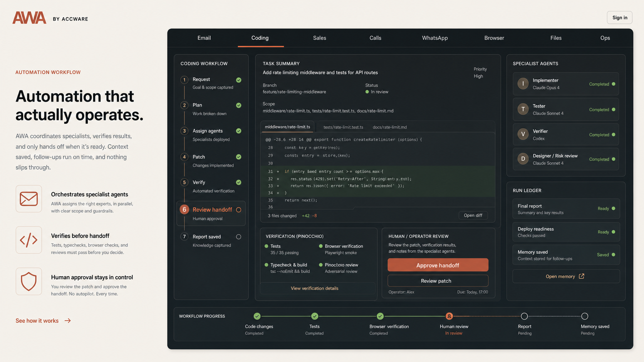This screenshot has width=644, height=362.
Task: Click the green check next to Assign agents
Action: [239, 131]
